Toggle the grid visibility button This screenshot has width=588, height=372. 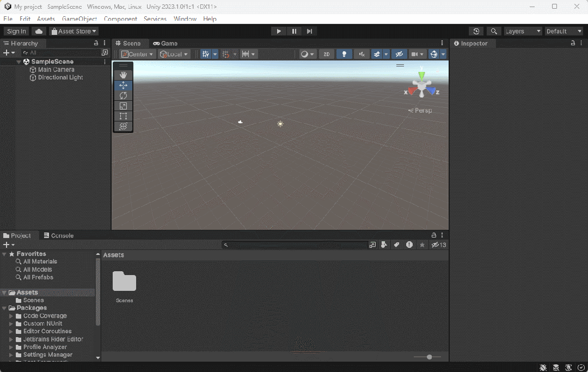pos(206,54)
